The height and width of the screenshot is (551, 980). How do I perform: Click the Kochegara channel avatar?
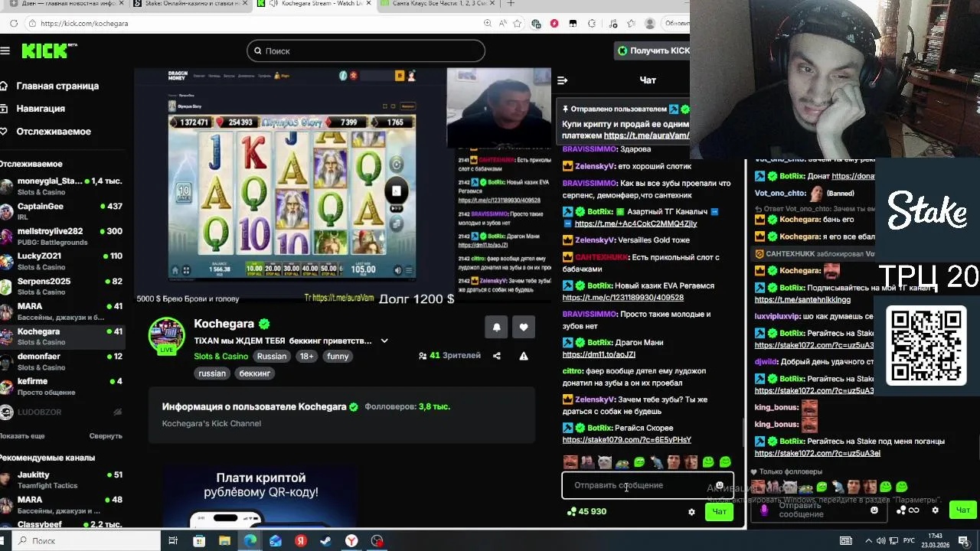(166, 335)
